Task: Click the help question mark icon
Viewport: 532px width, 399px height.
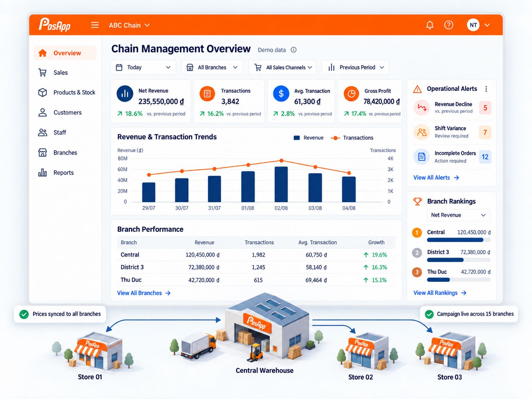Action: point(449,25)
